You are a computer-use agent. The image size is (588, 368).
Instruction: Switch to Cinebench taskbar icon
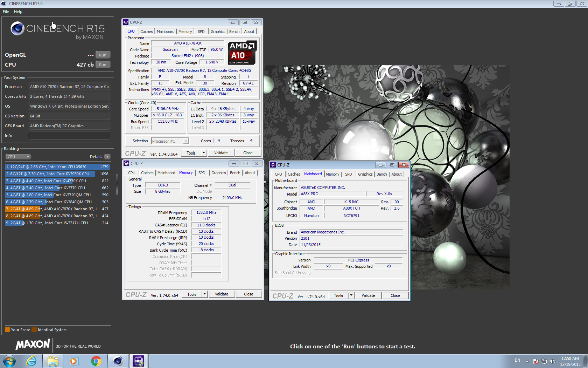(x=118, y=361)
